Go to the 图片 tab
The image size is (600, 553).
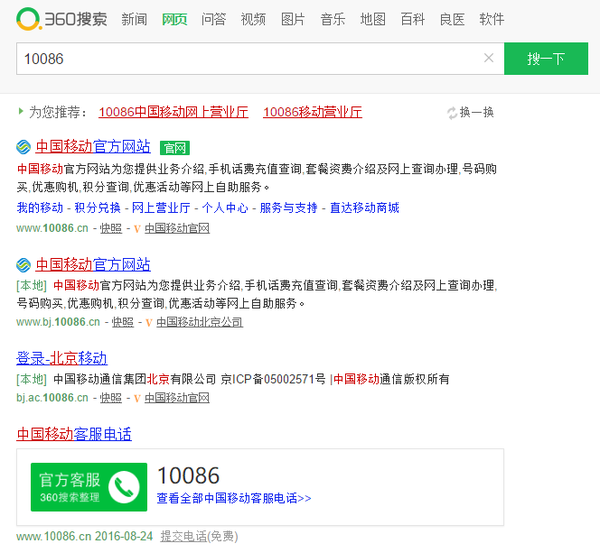293,19
